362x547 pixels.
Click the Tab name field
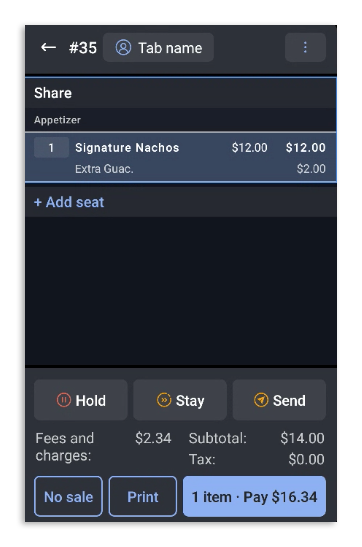click(158, 47)
